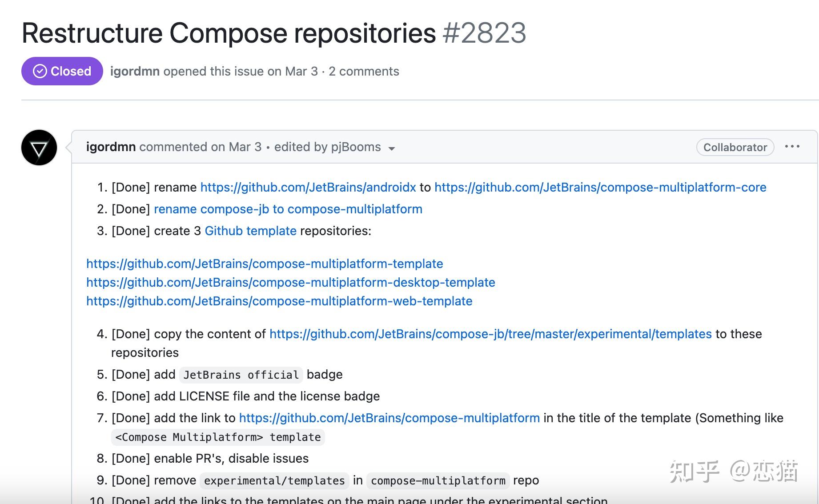Open the JetBrains/androidx repository link
Screen dimensions: 819x504
[x=308, y=187]
